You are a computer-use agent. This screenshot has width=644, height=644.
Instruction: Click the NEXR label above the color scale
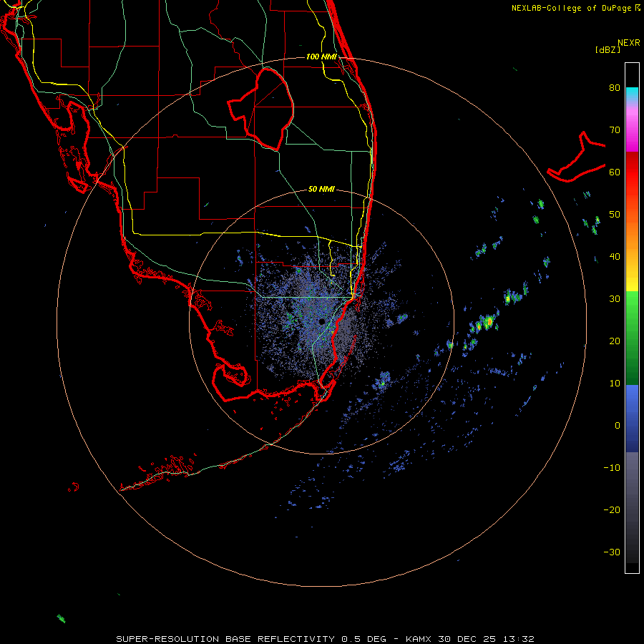point(628,43)
